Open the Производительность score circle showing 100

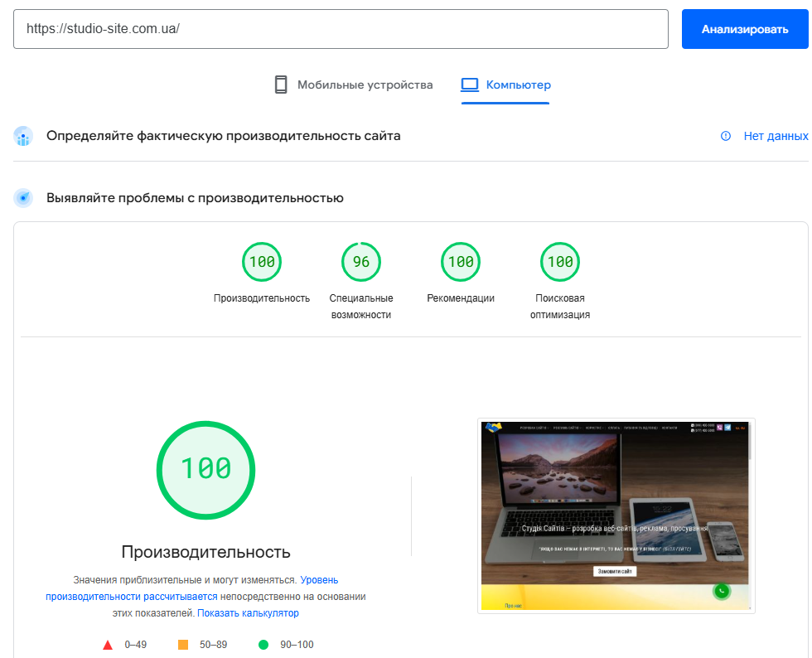(262, 261)
